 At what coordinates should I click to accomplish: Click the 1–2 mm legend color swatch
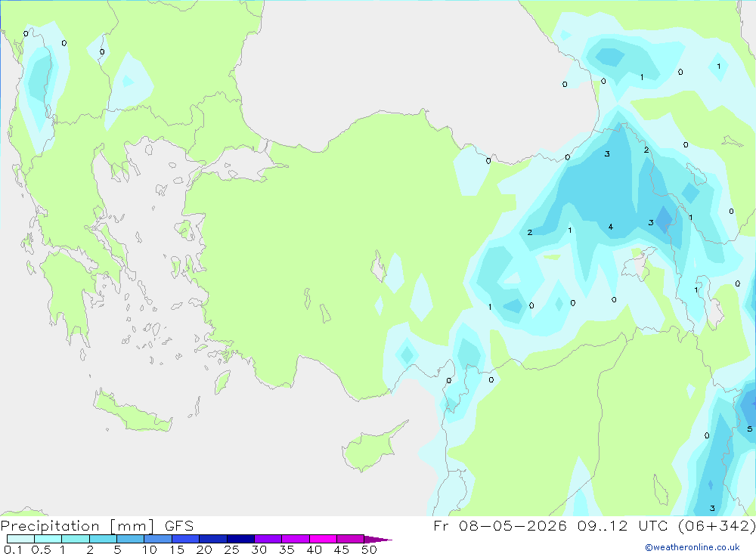[75, 539]
